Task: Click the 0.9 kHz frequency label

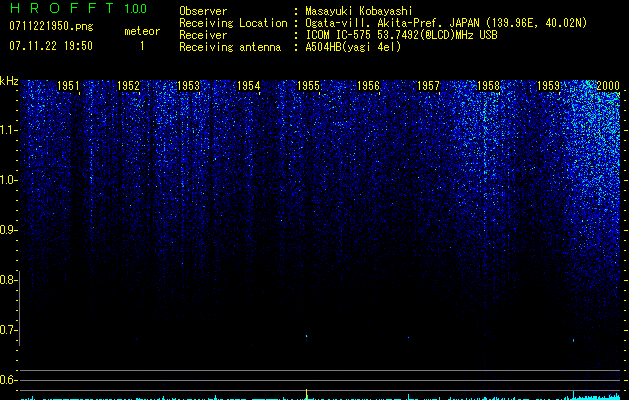Action: 7,230
